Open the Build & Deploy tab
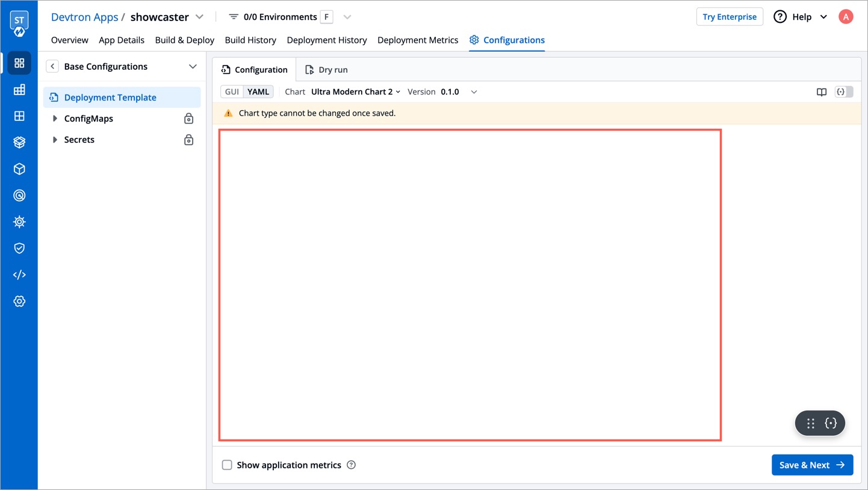Viewport: 868px width, 490px height. [184, 40]
